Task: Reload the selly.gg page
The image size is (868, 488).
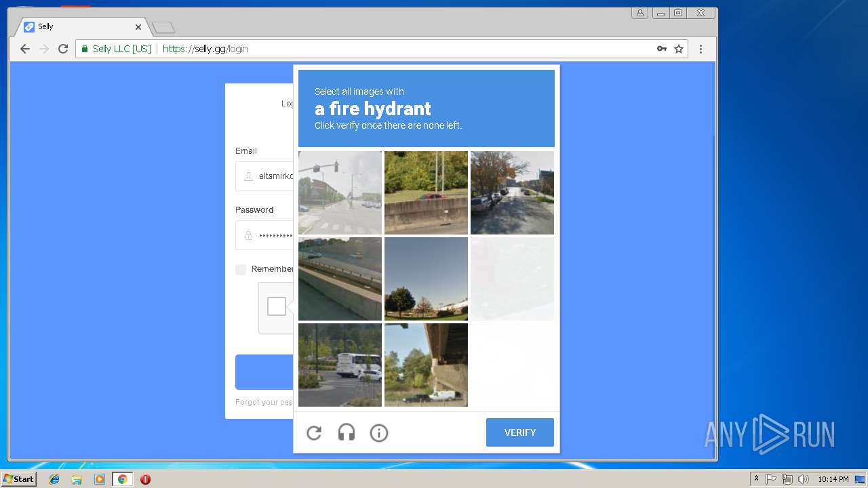Action: point(63,49)
